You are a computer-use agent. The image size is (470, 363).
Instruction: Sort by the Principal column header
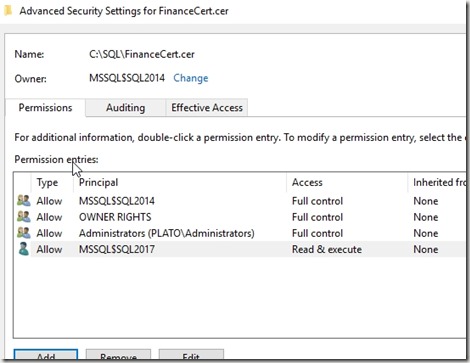(180, 182)
